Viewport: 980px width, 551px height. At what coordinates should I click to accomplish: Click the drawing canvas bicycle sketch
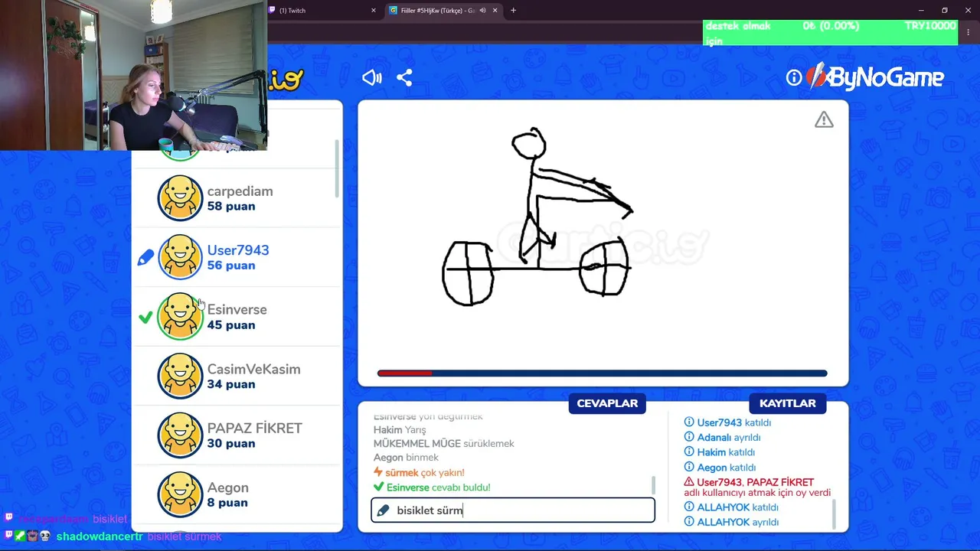point(537,217)
